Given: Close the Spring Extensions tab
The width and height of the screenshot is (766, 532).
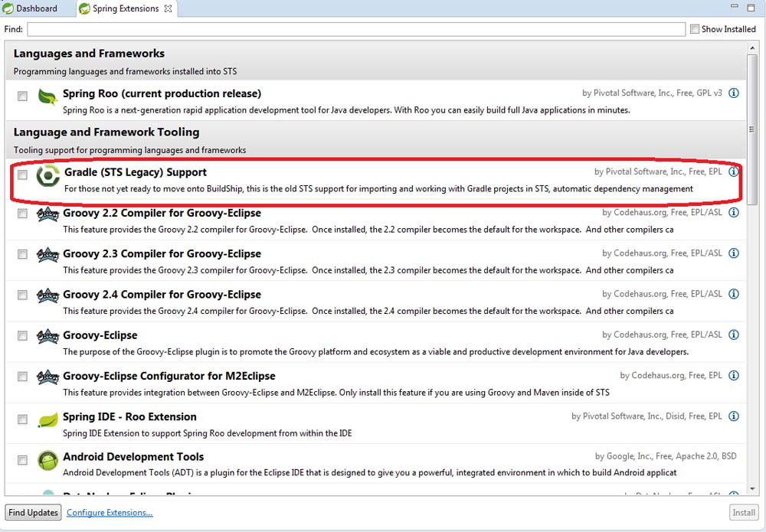Looking at the screenshot, I should [x=168, y=8].
